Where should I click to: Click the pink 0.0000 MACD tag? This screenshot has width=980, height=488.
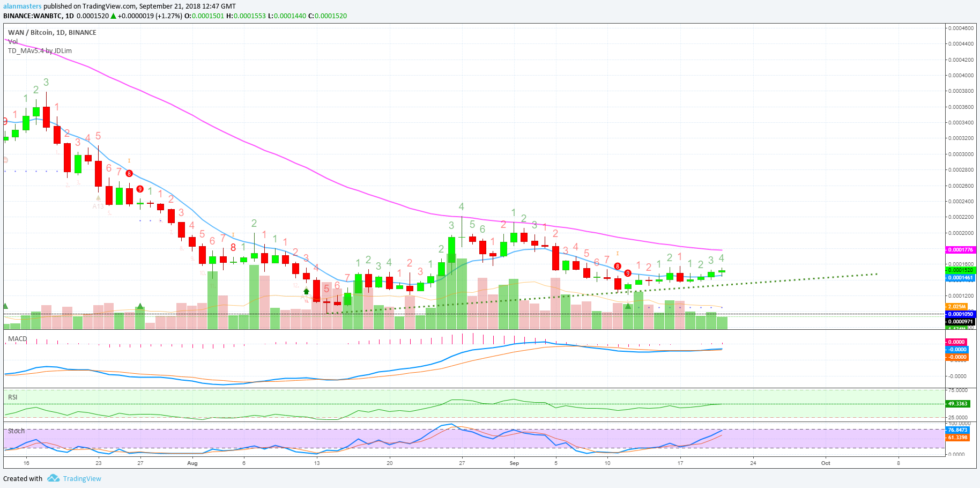click(x=956, y=342)
